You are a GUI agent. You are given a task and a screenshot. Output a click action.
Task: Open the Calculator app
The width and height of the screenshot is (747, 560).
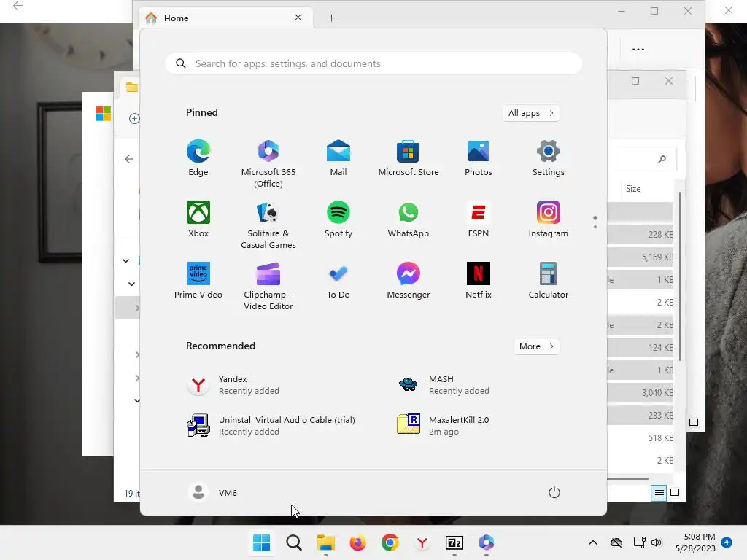pos(549,281)
